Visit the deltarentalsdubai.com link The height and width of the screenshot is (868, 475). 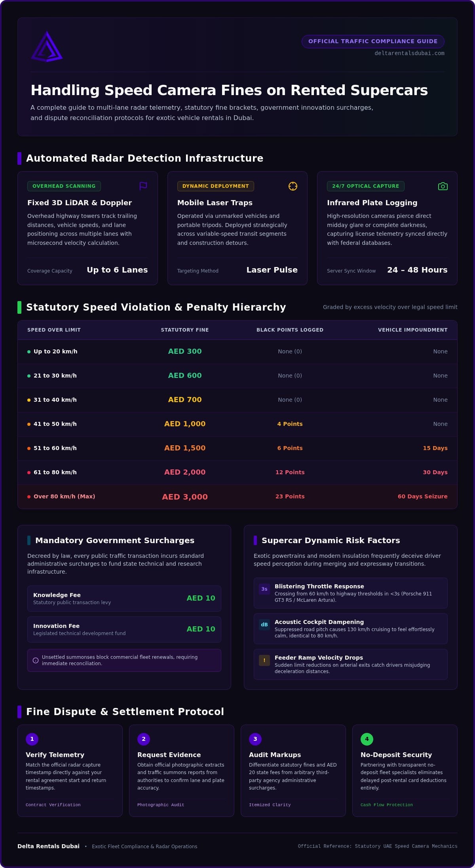409,53
